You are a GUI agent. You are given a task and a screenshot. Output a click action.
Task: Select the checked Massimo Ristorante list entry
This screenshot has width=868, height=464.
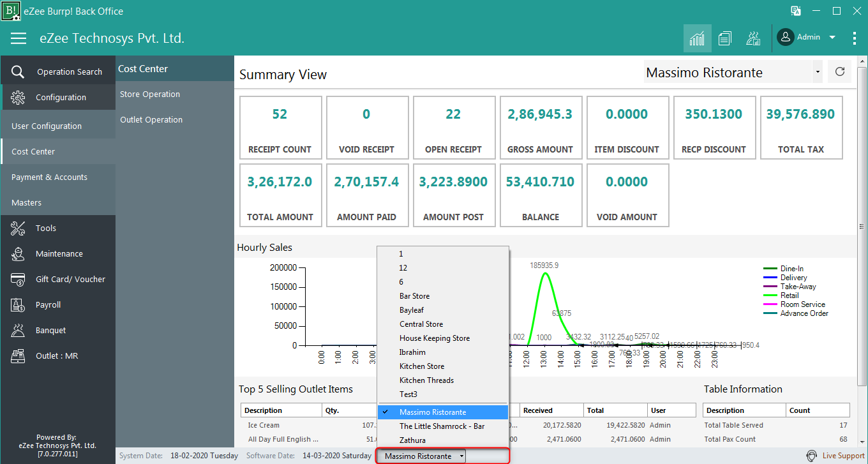click(x=443, y=412)
